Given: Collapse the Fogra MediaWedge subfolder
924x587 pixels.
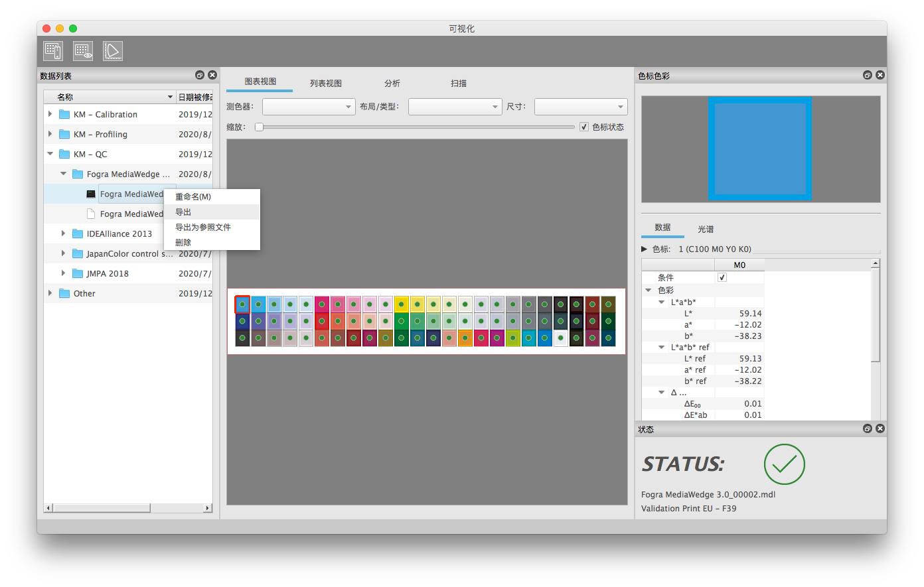Looking at the screenshot, I should click(64, 174).
